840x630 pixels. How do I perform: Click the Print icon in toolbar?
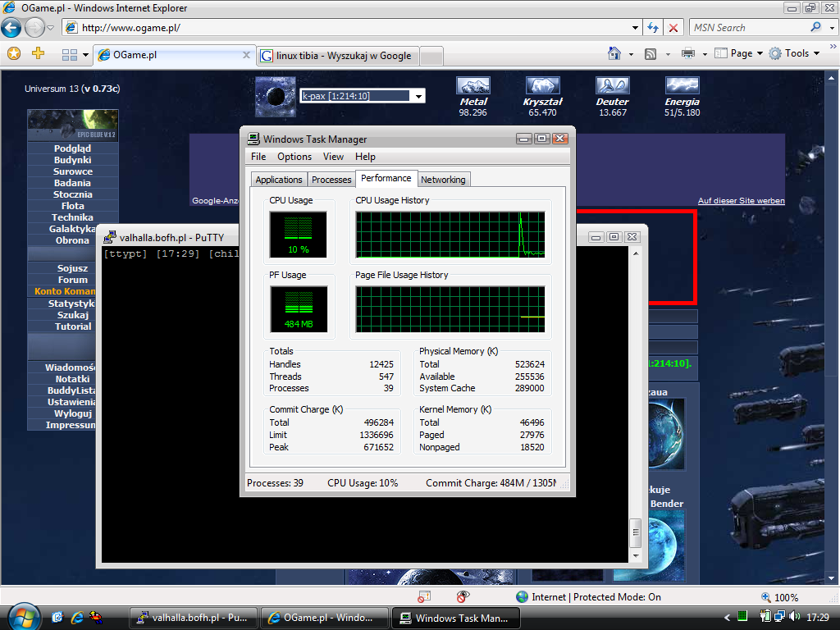pyautogui.click(x=687, y=54)
